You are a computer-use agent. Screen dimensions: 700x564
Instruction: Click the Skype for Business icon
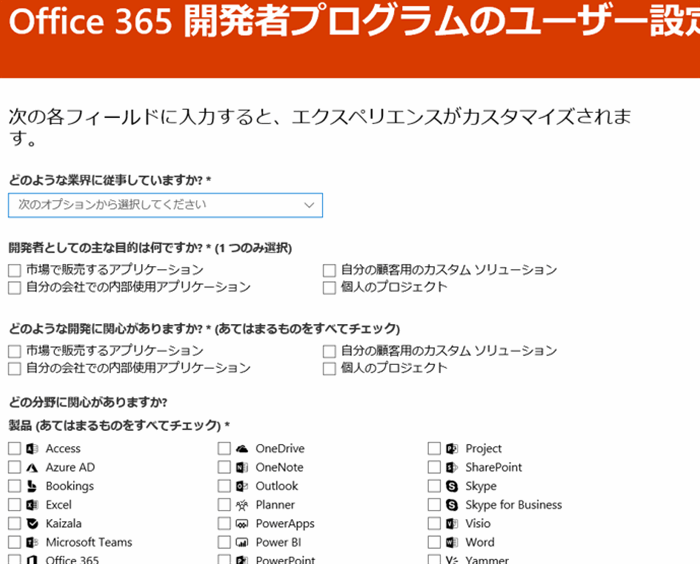452,505
